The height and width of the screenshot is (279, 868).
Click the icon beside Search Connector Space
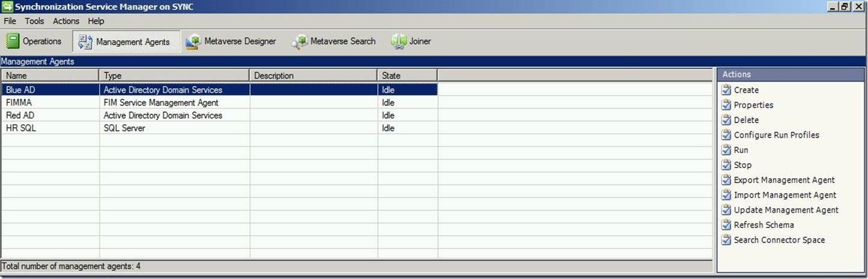(726, 240)
